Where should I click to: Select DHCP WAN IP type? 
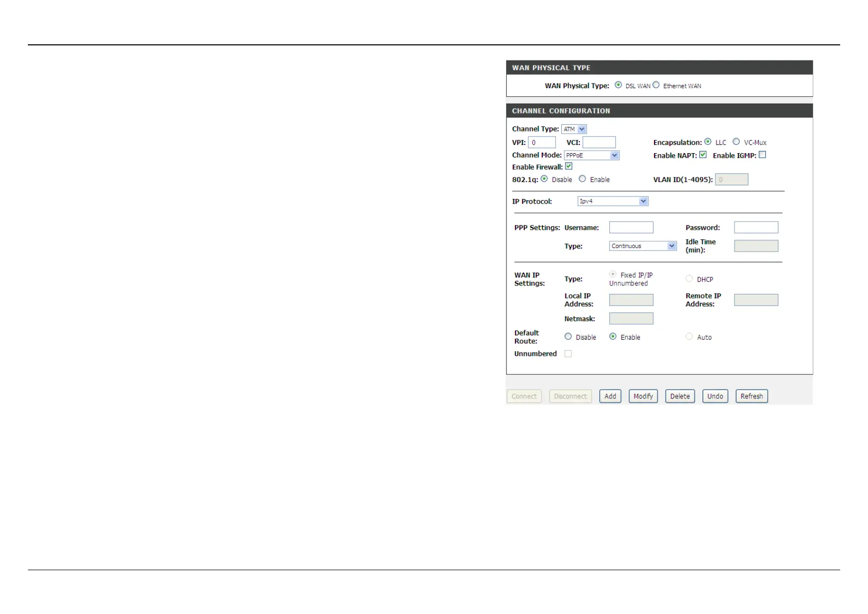pyautogui.click(x=689, y=278)
